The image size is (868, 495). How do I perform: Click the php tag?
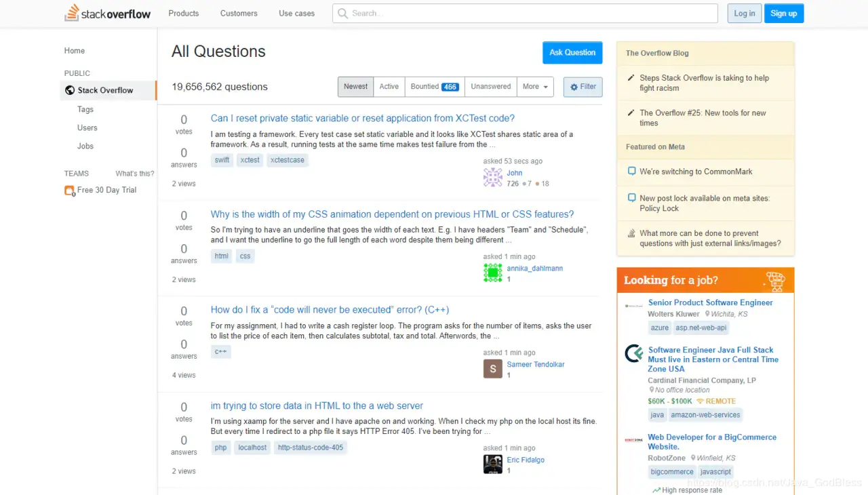[x=220, y=448]
